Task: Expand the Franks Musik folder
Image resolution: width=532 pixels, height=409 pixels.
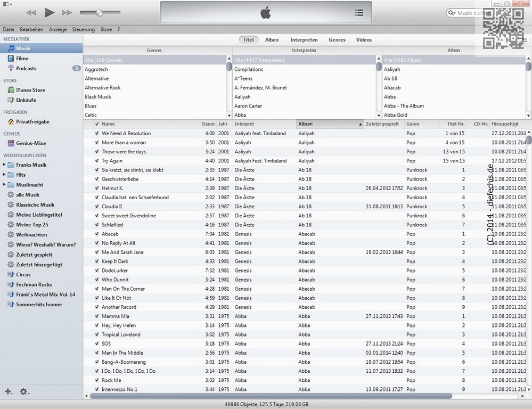Action: (4, 165)
